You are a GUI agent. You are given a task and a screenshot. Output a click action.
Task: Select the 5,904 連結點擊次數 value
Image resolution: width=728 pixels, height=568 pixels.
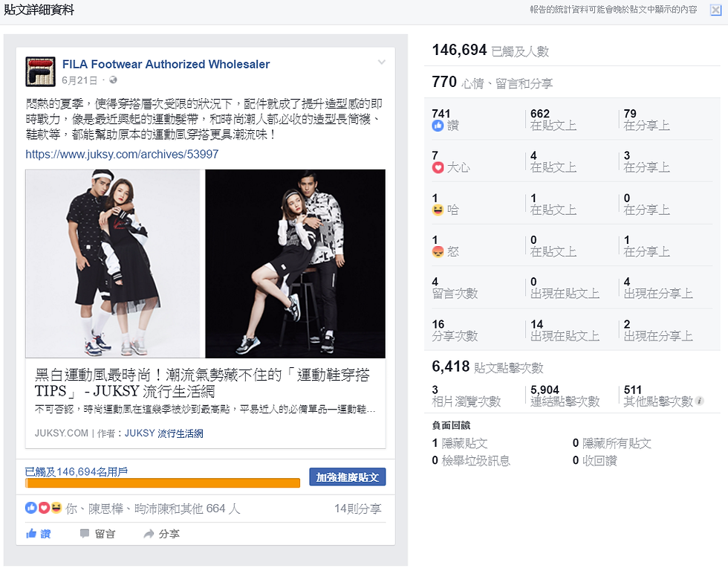(565, 396)
